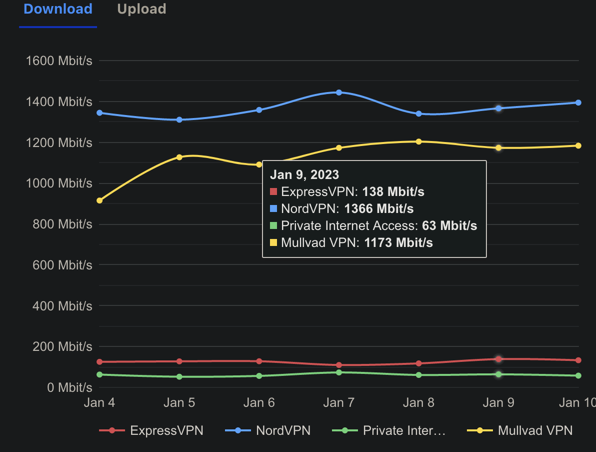
Task: Click the 'Jan 4' date label
Action: click(99, 403)
